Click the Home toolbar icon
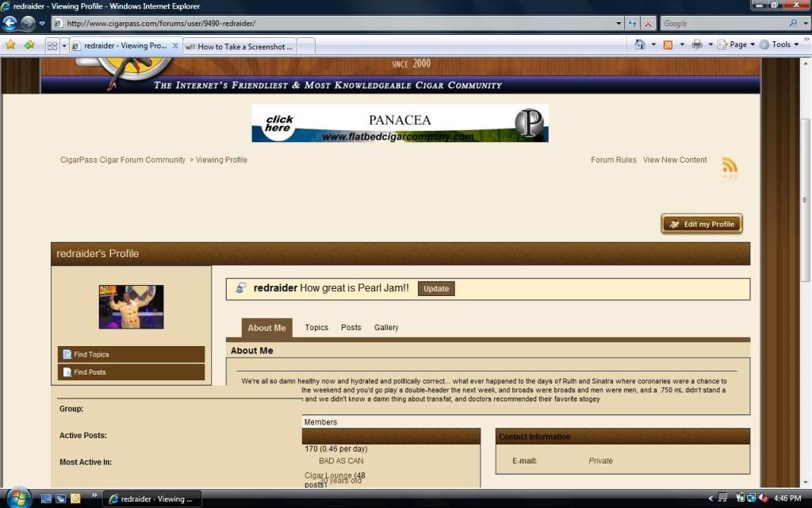Screen dimensions: 812x508 pos(640,44)
